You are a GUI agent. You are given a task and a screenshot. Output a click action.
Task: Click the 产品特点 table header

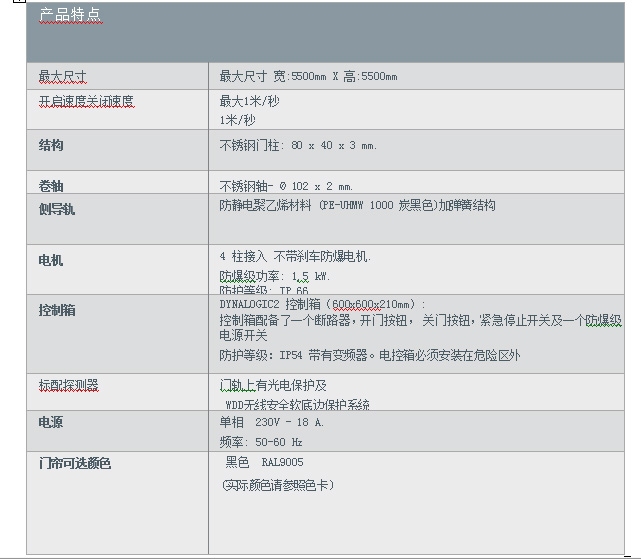(69, 16)
